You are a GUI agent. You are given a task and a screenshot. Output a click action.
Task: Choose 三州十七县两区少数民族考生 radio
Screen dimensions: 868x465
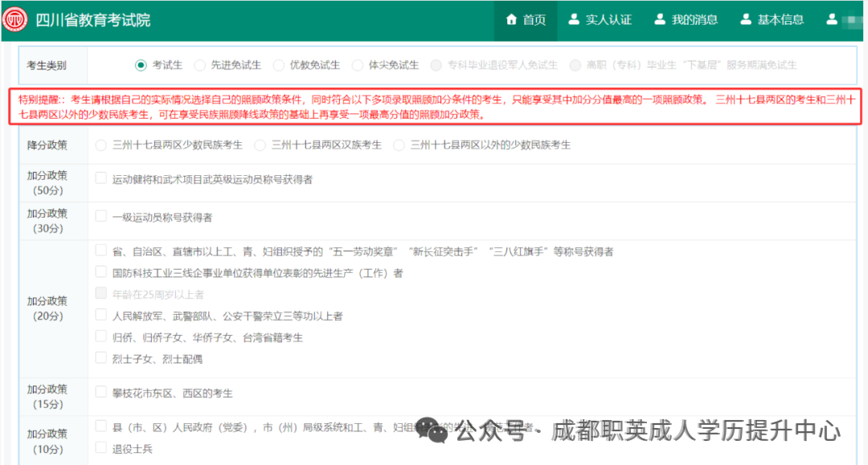[100, 145]
